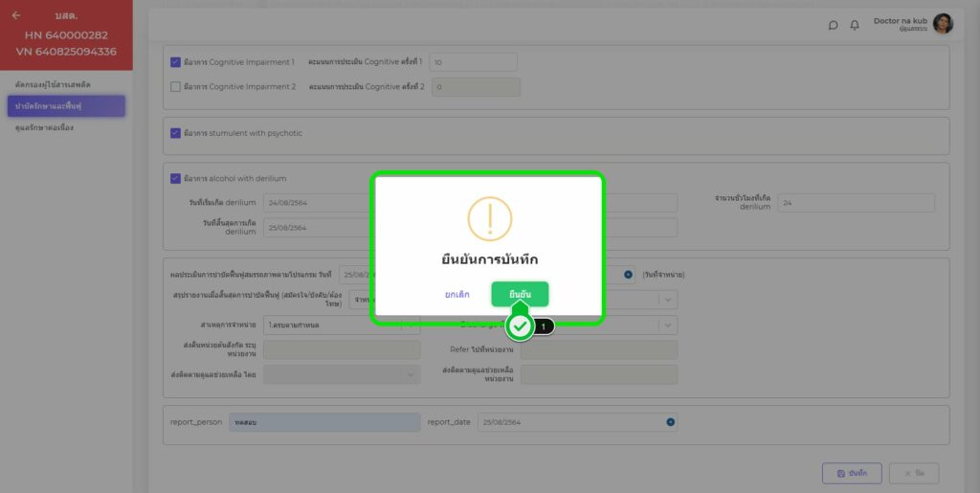Uncheck the Cognitive Impairment 1 checkbox

[175, 62]
